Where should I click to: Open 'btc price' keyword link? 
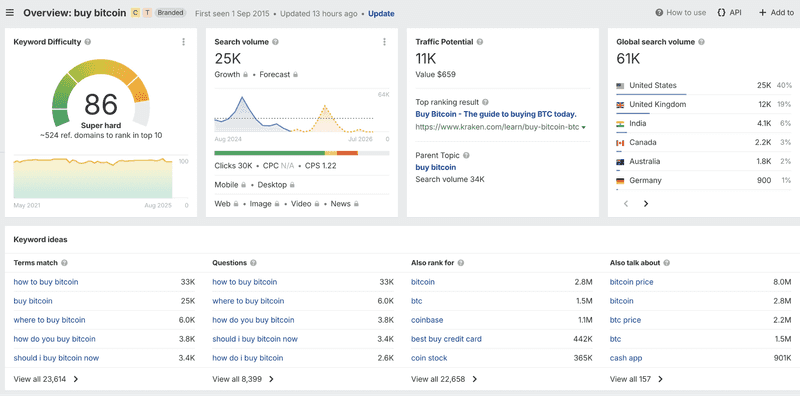626,320
